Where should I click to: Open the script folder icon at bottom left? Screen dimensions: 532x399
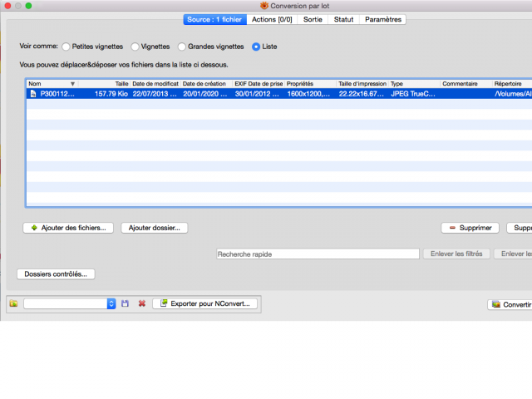13,303
